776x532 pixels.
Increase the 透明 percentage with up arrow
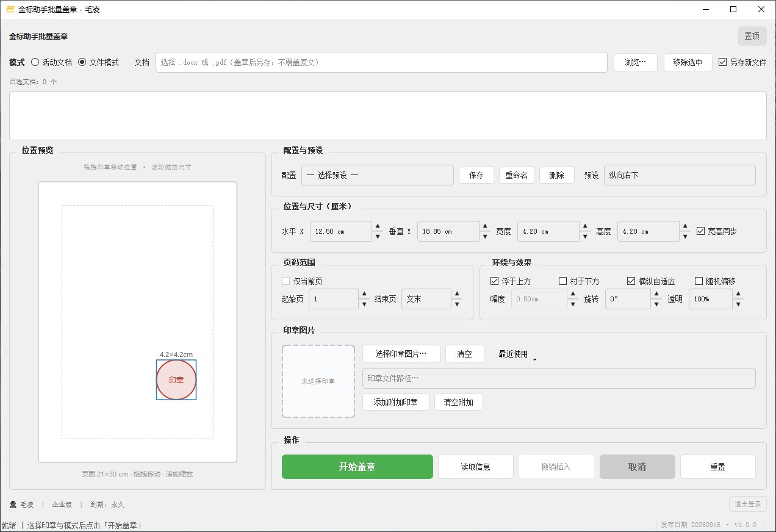(x=738, y=295)
